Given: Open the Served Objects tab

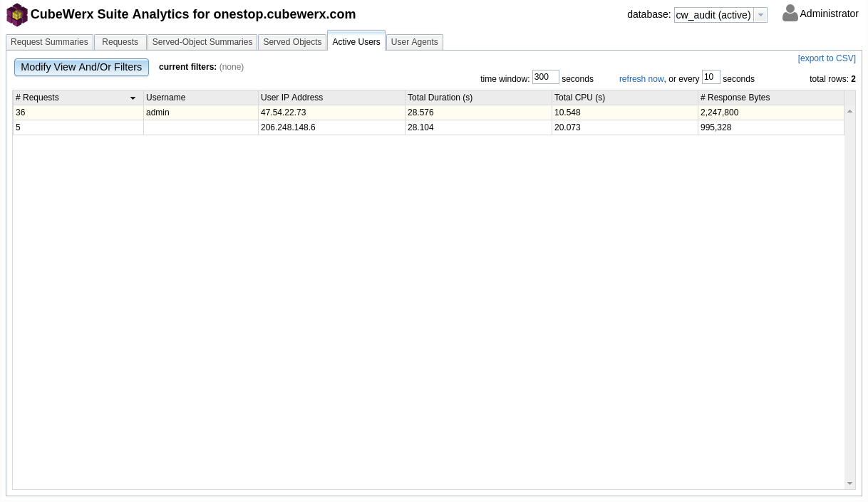Looking at the screenshot, I should 292,42.
